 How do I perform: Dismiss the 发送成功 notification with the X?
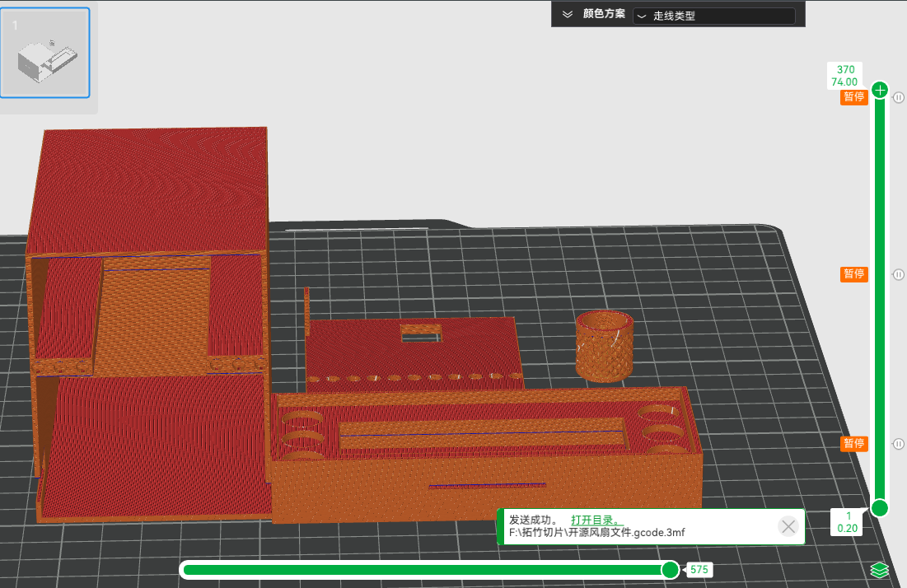(788, 526)
